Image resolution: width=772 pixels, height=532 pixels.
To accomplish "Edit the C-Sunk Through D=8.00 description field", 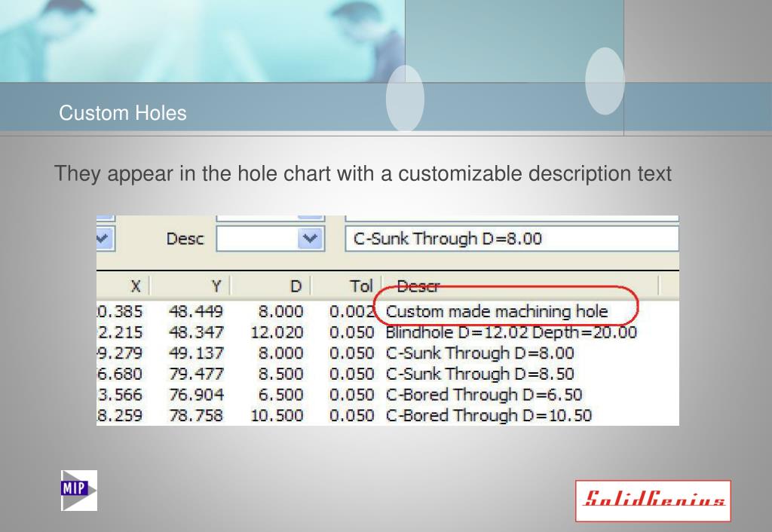I will pos(512,239).
